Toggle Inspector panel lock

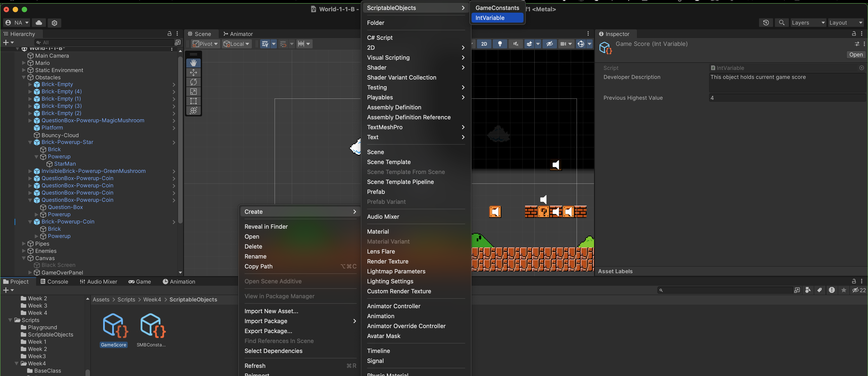854,34
